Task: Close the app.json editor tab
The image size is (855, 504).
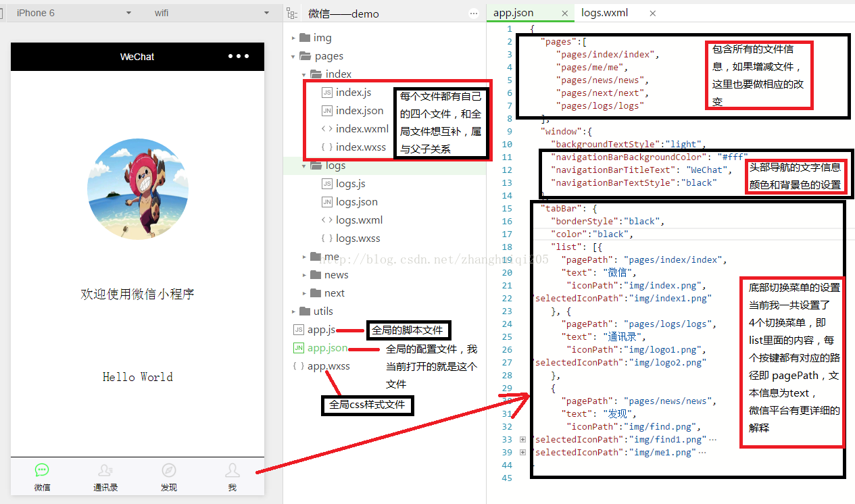Action: click(x=565, y=13)
